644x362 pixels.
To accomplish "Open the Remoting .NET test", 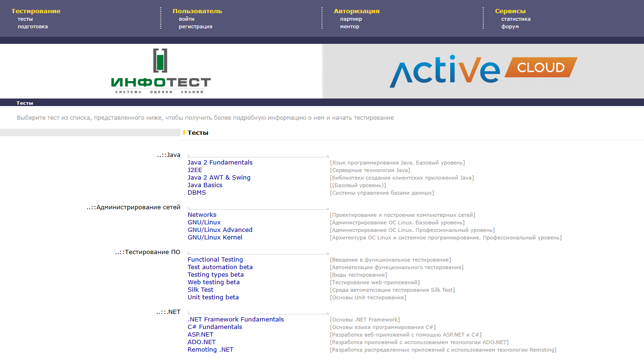I will pyautogui.click(x=210, y=350).
